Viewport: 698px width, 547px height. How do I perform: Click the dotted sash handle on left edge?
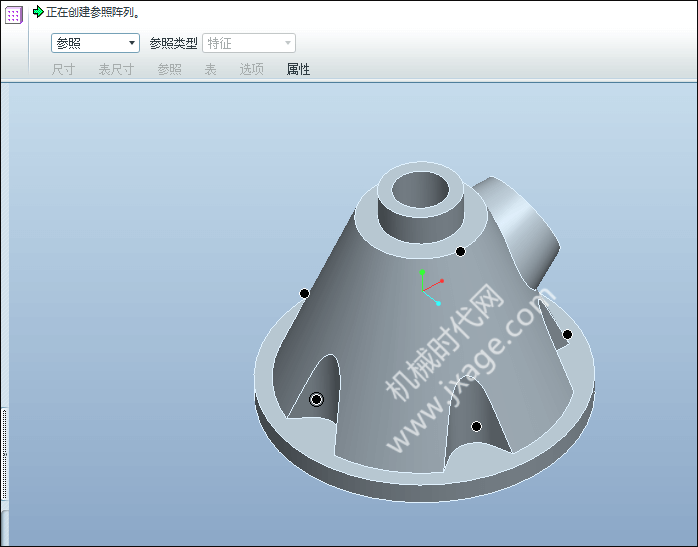click(x=4, y=454)
